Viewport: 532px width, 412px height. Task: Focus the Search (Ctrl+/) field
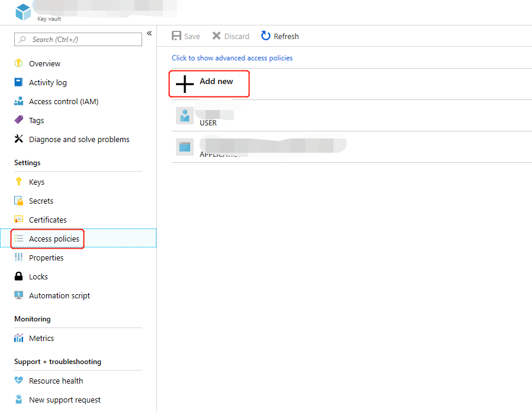click(x=78, y=39)
